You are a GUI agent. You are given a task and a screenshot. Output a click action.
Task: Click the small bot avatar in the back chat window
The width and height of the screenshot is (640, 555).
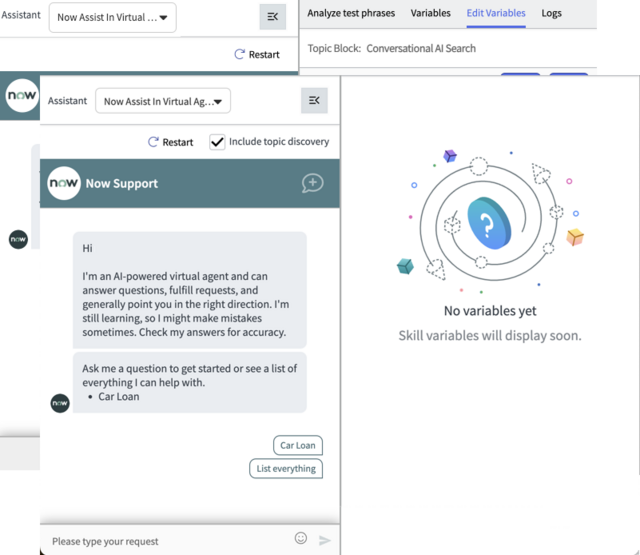tap(18, 239)
